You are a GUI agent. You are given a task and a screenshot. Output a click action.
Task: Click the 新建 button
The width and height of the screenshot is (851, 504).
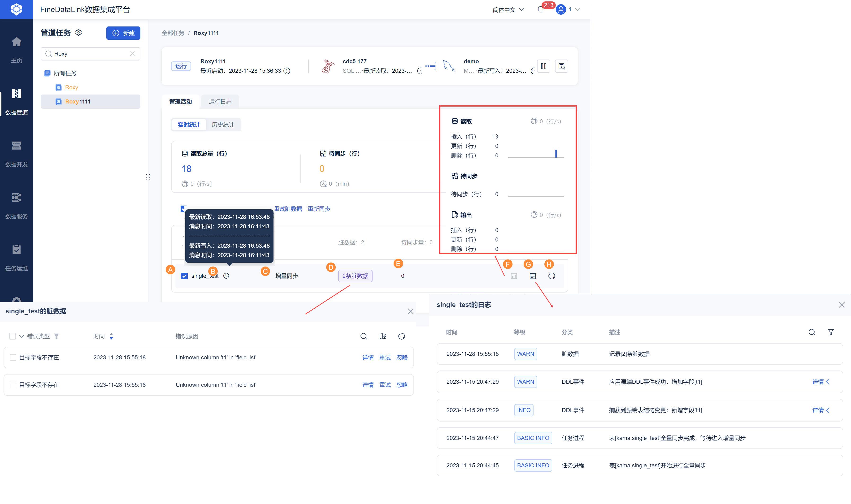click(123, 33)
